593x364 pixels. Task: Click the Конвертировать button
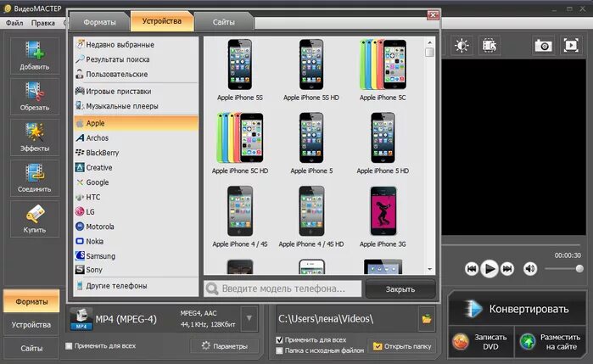point(517,309)
